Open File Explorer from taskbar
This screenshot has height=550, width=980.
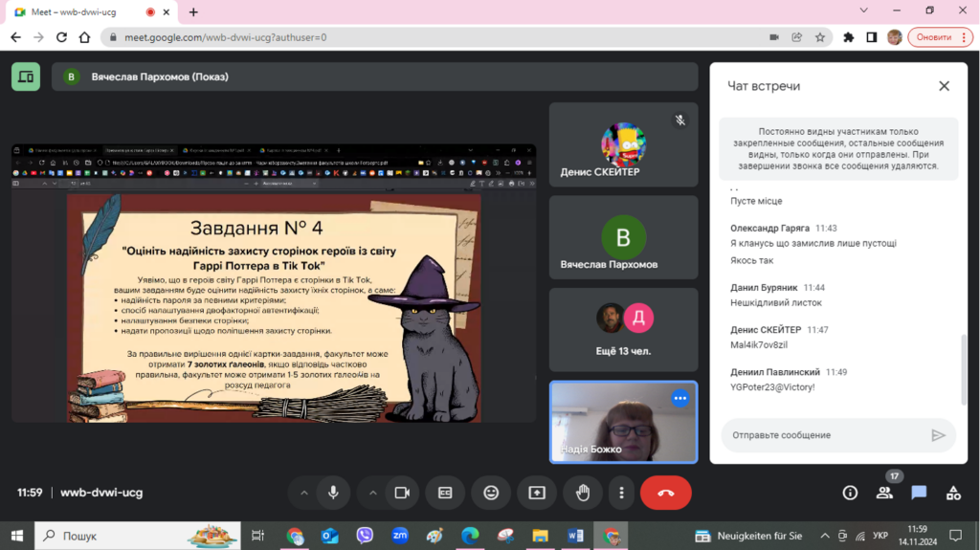540,536
